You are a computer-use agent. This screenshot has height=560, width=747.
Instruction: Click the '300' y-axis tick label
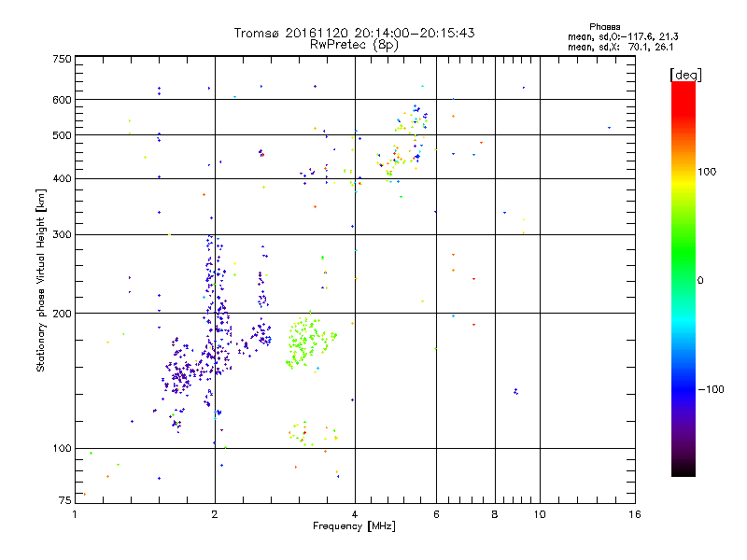[62, 234]
